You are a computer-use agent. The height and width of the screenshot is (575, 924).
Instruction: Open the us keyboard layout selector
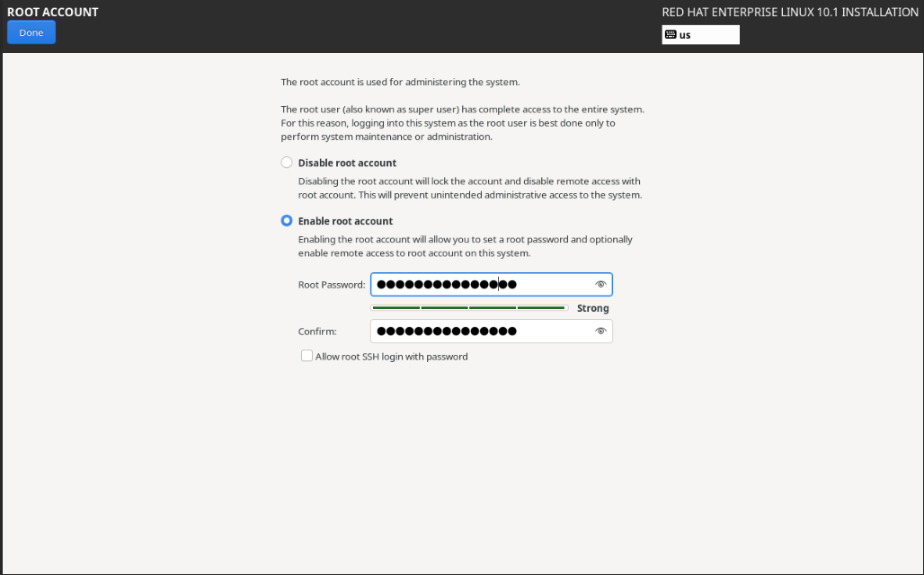[700, 34]
